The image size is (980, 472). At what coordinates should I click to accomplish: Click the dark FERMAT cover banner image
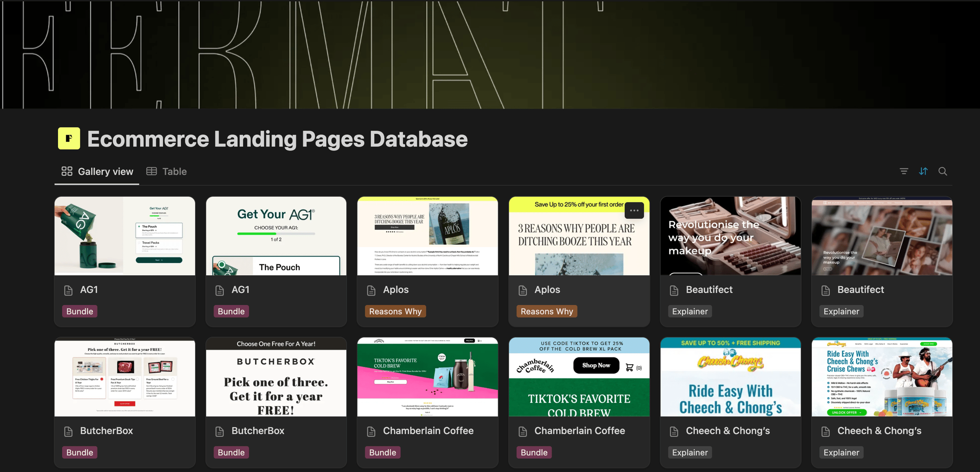(x=490, y=54)
